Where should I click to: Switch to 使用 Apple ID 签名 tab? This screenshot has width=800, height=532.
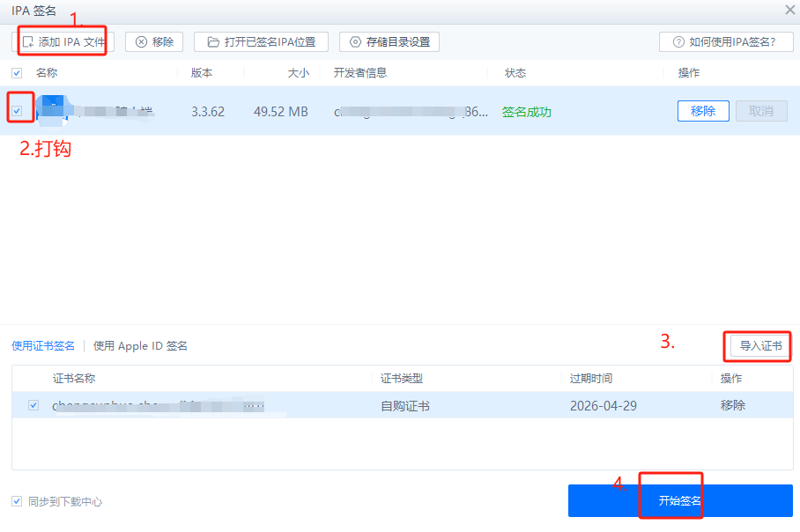(x=140, y=346)
